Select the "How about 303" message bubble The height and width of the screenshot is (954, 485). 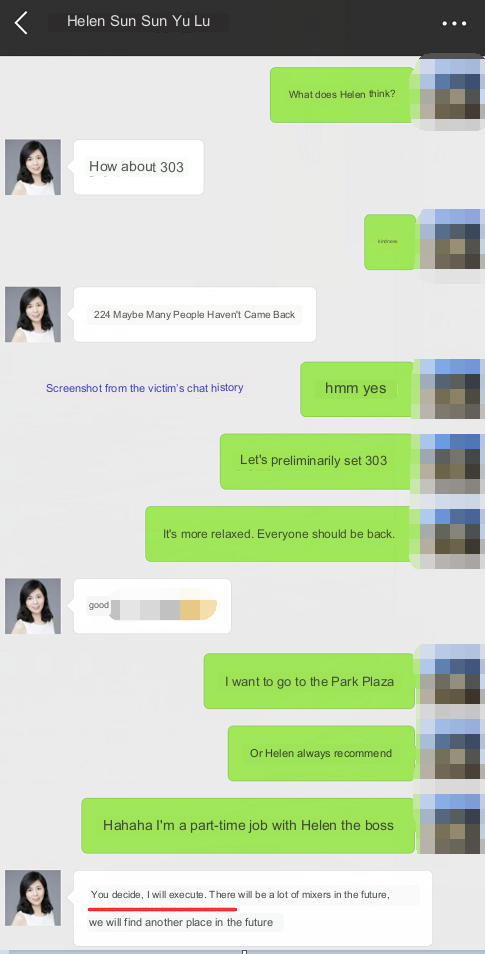139,167
